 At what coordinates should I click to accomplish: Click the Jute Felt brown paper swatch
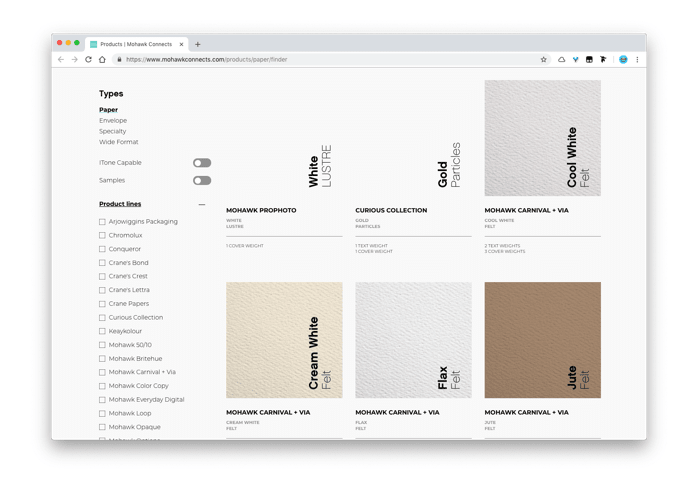click(x=542, y=340)
